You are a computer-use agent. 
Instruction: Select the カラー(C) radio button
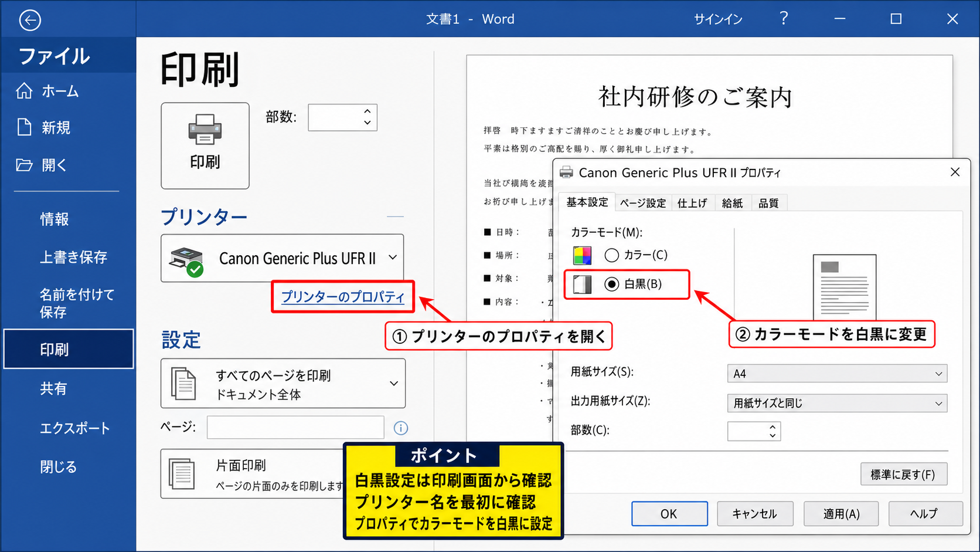click(x=612, y=255)
